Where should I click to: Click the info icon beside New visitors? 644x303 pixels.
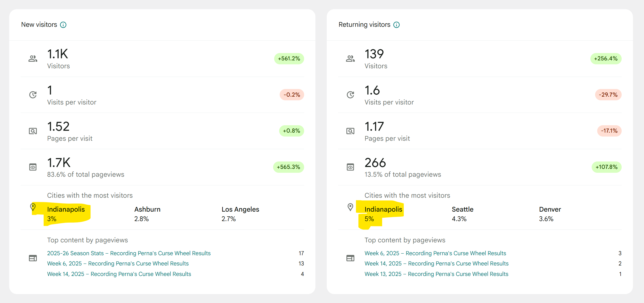pos(63,25)
